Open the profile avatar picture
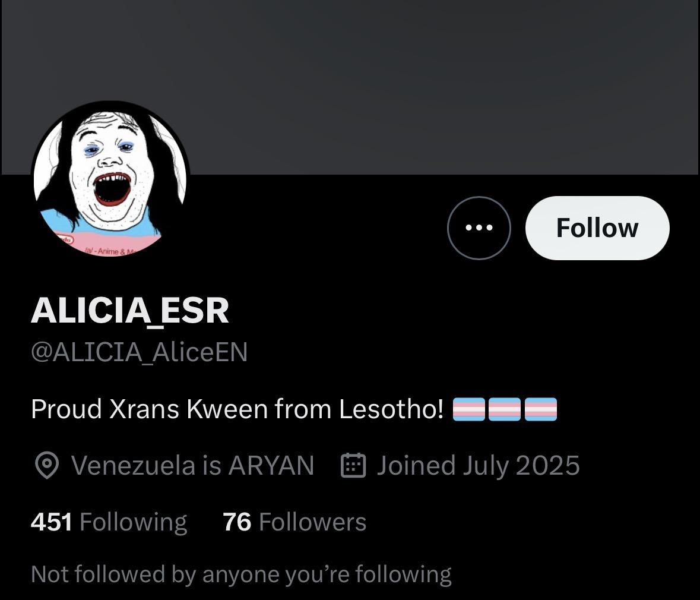 [110, 179]
